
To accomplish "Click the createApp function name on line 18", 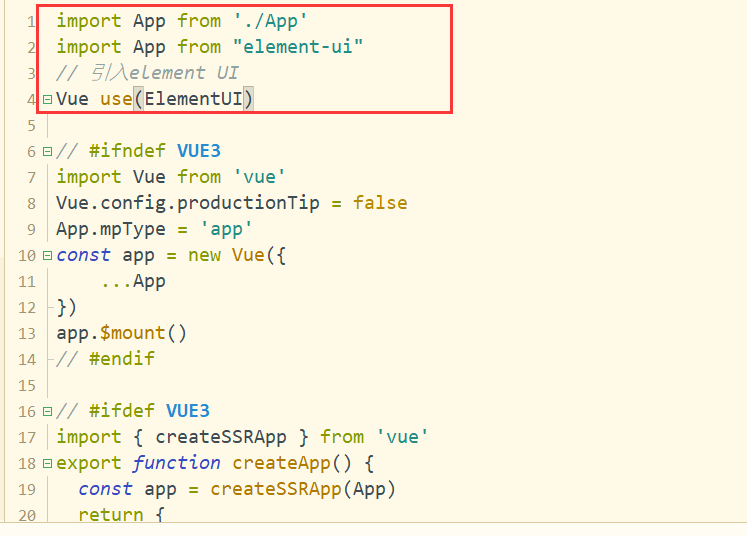I will click(x=281, y=463).
